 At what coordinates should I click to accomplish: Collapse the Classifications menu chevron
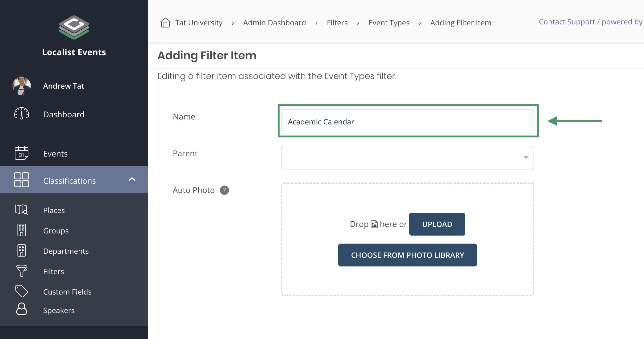[132, 179]
